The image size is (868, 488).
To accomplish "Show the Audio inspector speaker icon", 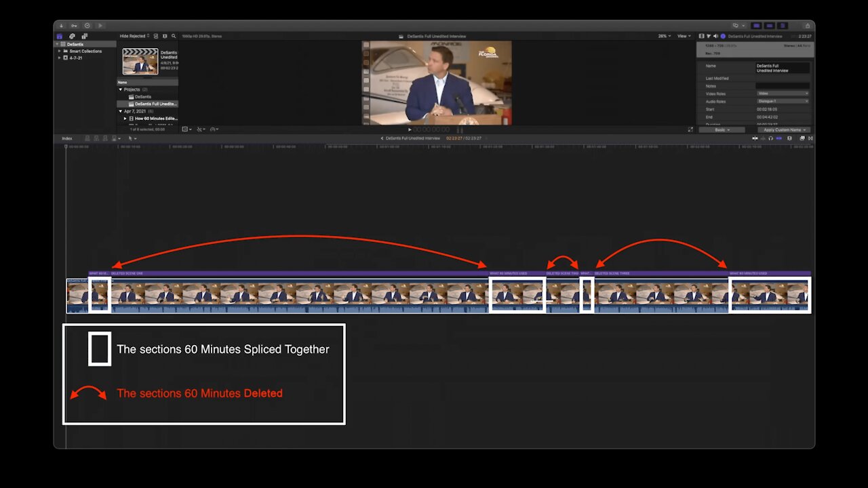I will pyautogui.click(x=715, y=36).
